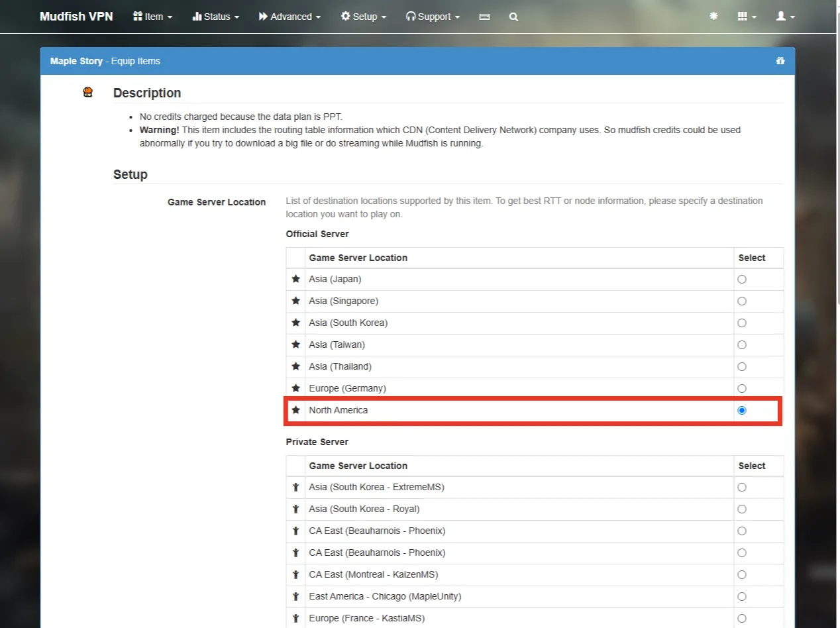
Task: Click the figure icon beside MapleUnity row
Action: [296, 596]
